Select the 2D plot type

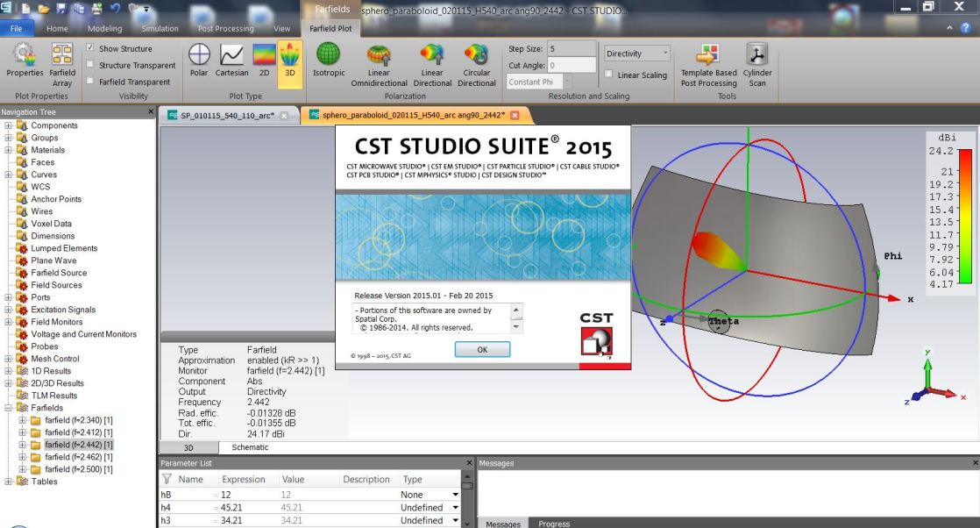(262, 60)
